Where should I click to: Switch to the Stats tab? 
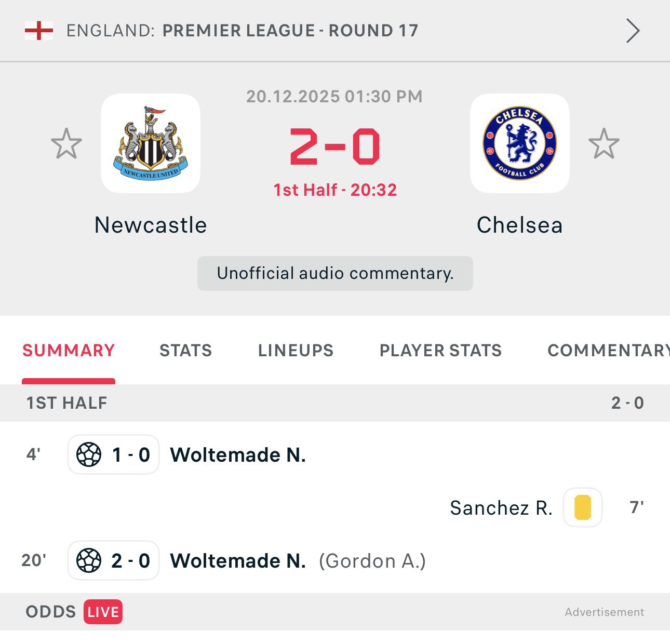pos(185,351)
